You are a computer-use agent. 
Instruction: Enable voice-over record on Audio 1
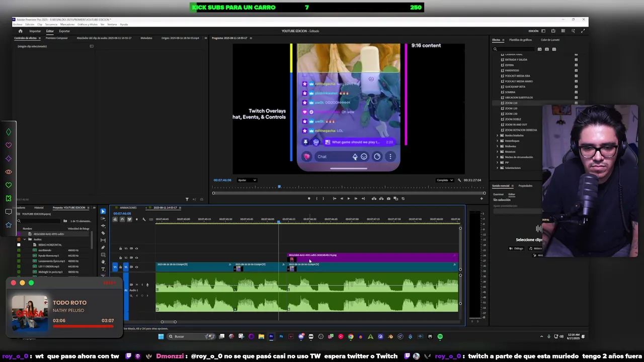[147, 285]
